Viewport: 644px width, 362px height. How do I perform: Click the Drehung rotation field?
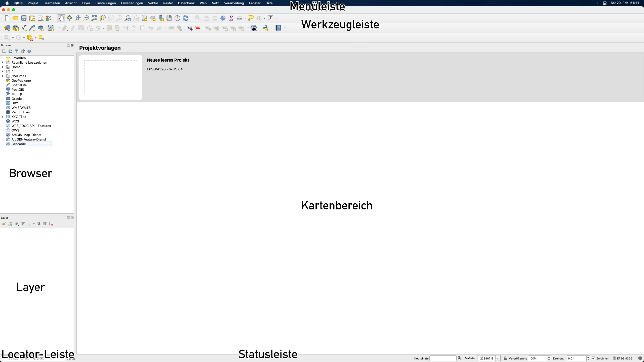pos(577,358)
